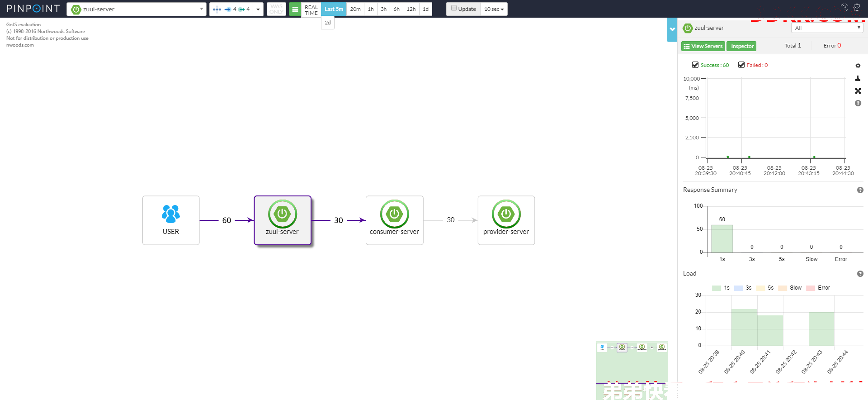Toggle the Error legend swatch in Load chart
Image resolution: width=868 pixels, height=400 pixels.
click(x=811, y=288)
